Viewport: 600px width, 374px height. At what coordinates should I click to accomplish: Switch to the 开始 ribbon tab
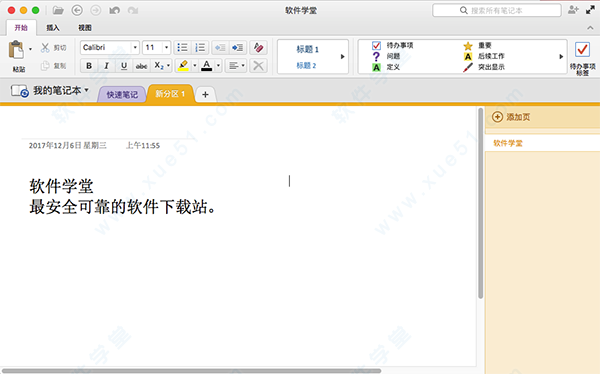pyautogui.click(x=21, y=28)
